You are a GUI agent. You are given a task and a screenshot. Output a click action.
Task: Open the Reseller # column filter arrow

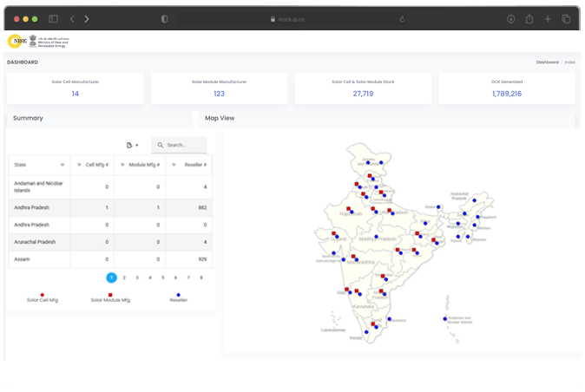pyautogui.click(x=174, y=165)
